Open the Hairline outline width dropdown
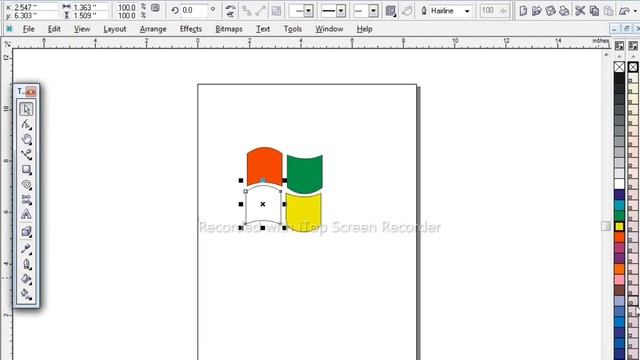The width and height of the screenshot is (640, 360). 467,11
